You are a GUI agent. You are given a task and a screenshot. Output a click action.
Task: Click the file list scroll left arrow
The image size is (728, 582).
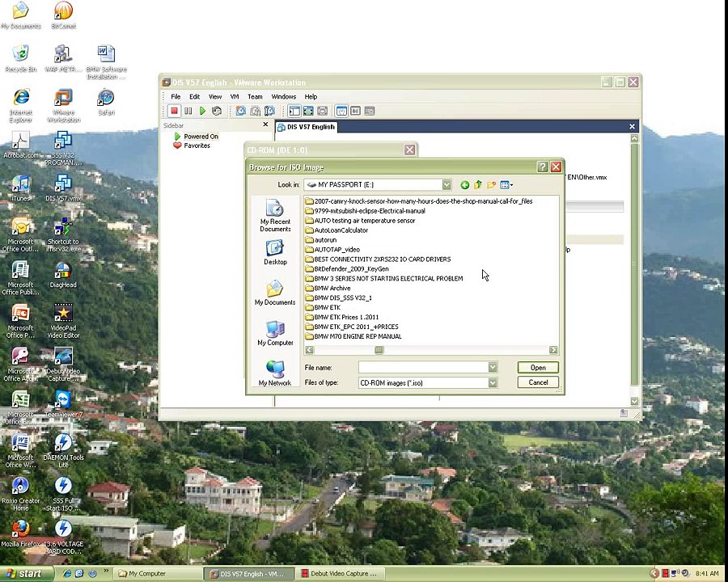pyautogui.click(x=310, y=350)
